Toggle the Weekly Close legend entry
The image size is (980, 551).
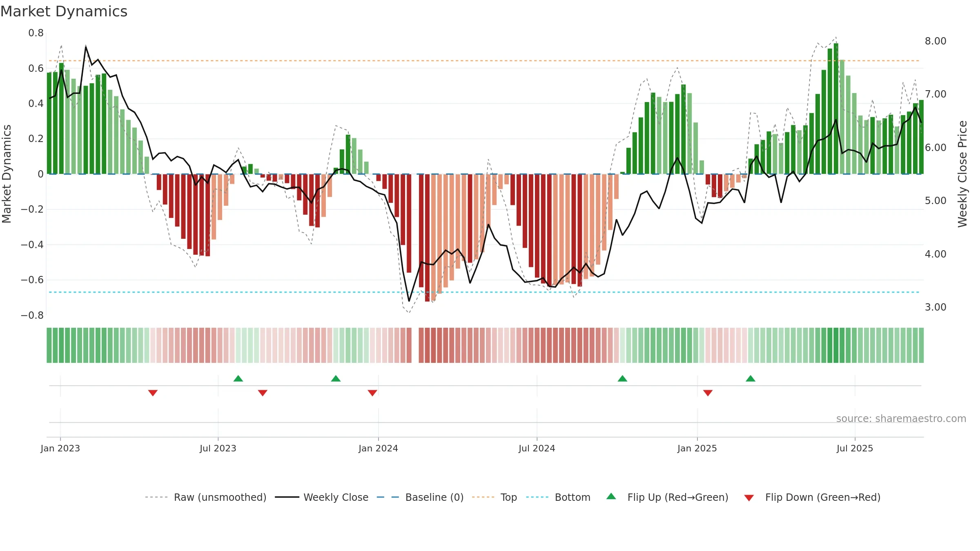tap(322, 497)
